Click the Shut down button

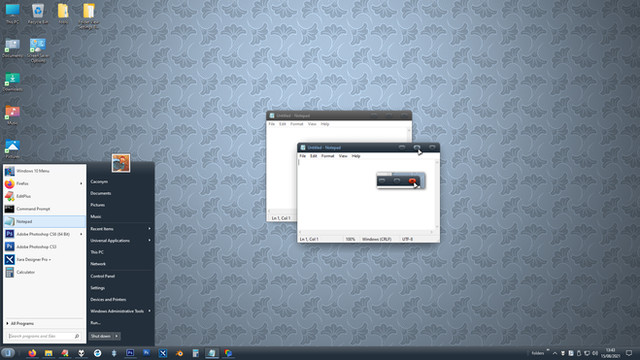tap(101, 336)
